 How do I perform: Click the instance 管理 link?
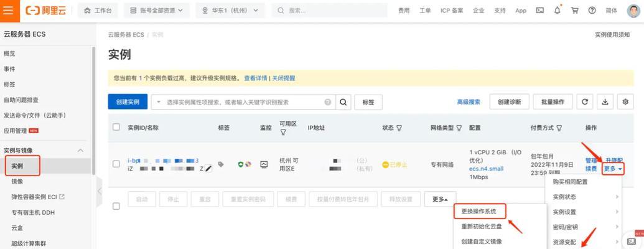(591, 160)
